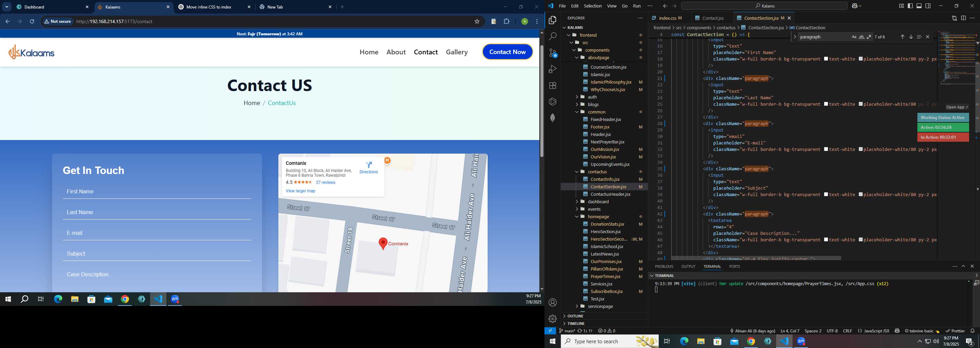Screen dimensions: 980x348
Task: Go to previous match in find widget
Action: coord(902,37)
